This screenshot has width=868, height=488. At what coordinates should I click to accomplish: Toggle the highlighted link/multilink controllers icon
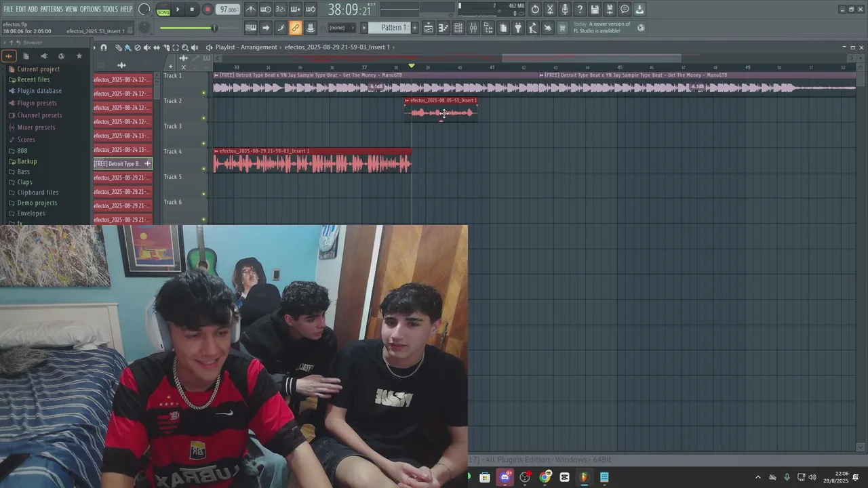[296, 28]
